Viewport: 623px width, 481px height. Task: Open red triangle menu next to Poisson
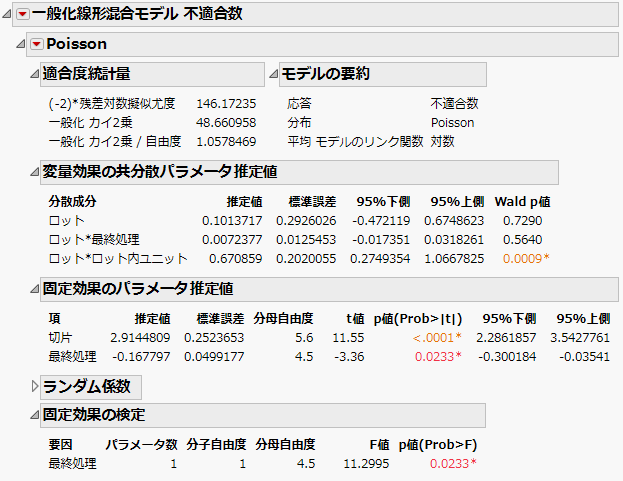(x=37, y=44)
